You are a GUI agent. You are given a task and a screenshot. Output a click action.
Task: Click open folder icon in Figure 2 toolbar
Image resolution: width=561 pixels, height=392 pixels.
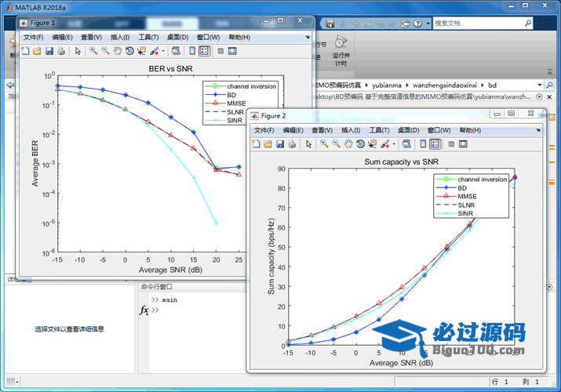(x=268, y=144)
